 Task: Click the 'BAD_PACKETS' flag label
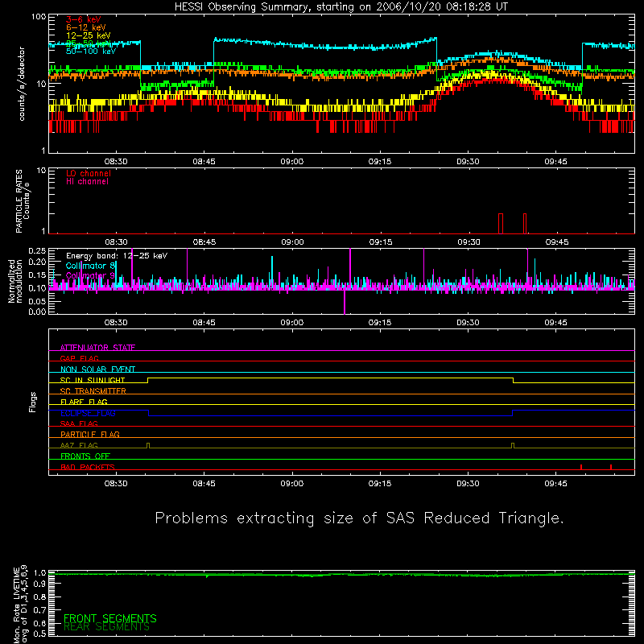point(88,468)
